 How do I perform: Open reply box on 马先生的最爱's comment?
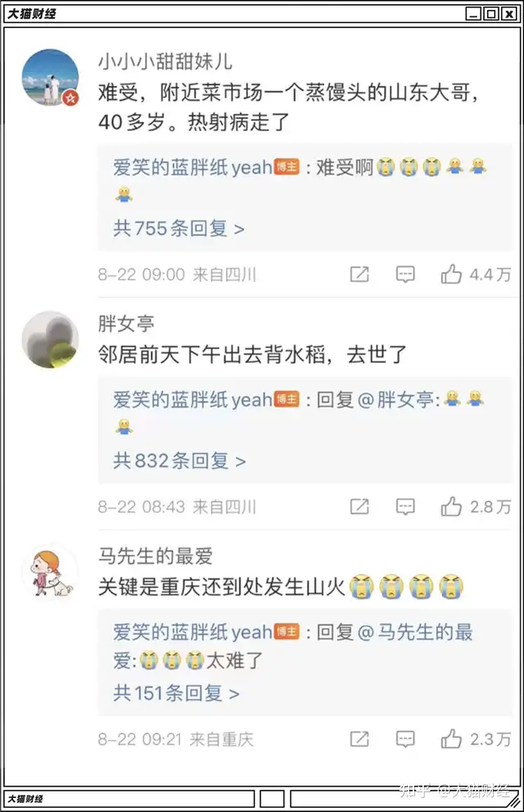pos(405,739)
